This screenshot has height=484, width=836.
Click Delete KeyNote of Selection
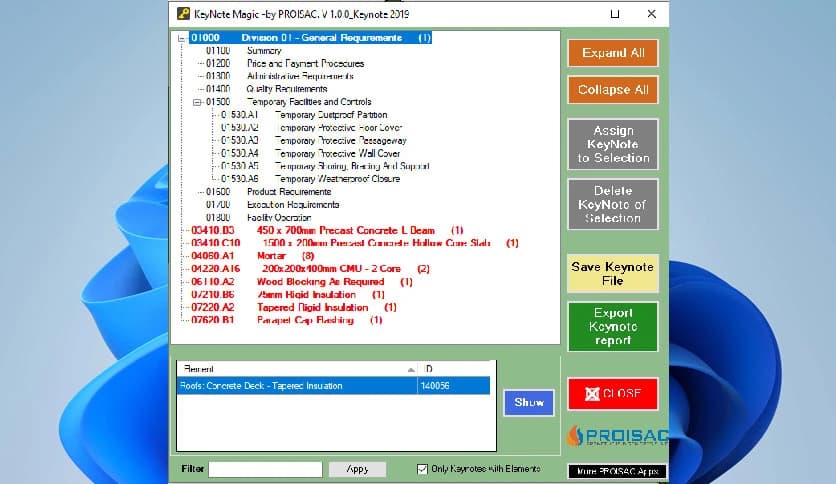pyautogui.click(x=612, y=204)
